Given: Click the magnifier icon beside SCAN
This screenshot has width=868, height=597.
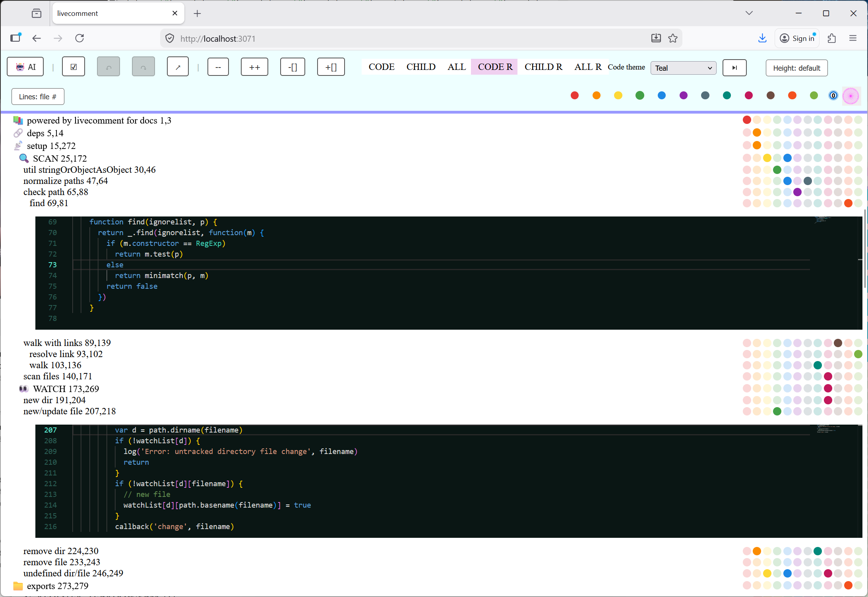Looking at the screenshot, I should 24,158.
